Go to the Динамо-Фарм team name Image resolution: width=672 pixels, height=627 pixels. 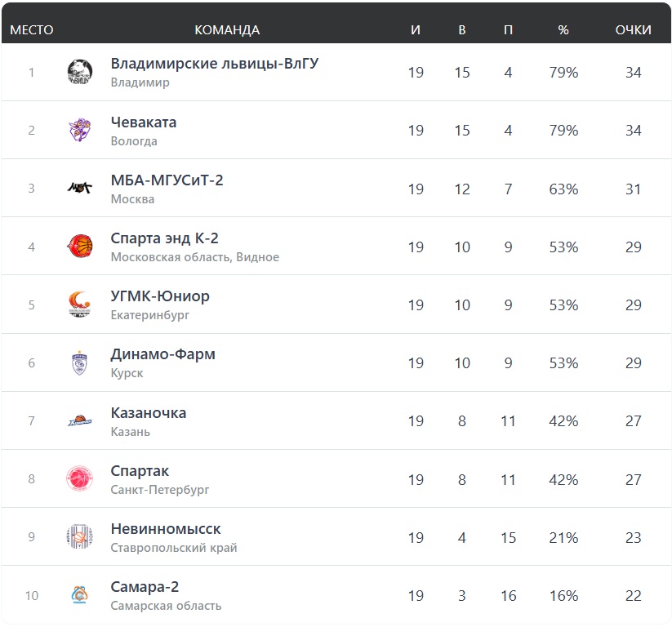pos(163,354)
